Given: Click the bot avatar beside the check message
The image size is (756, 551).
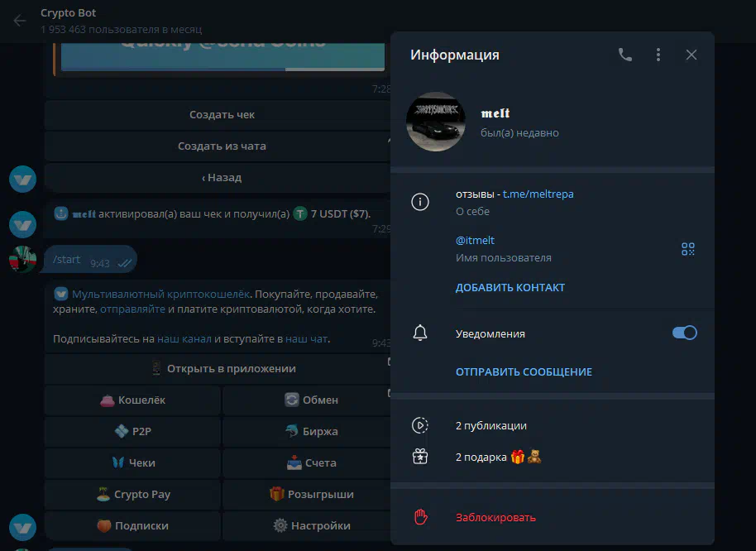Looking at the screenshot, I should pyautogui.click(x=22, y=225).
